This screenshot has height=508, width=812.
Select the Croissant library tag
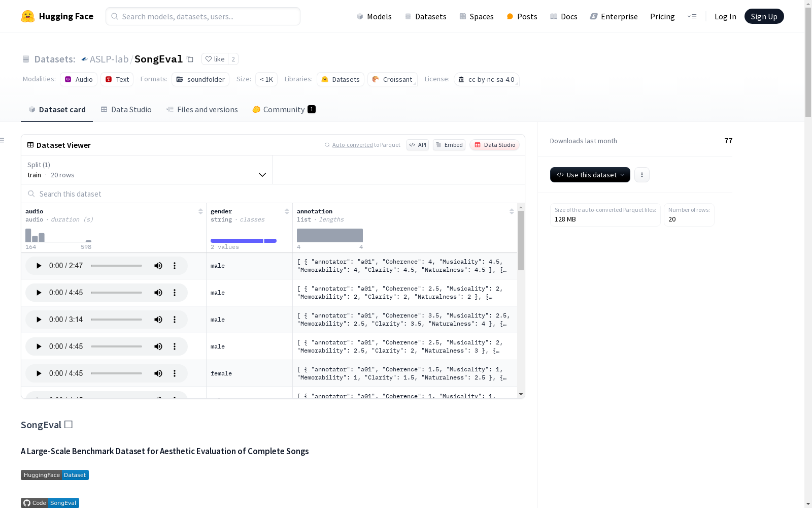[x=392, y=79]
